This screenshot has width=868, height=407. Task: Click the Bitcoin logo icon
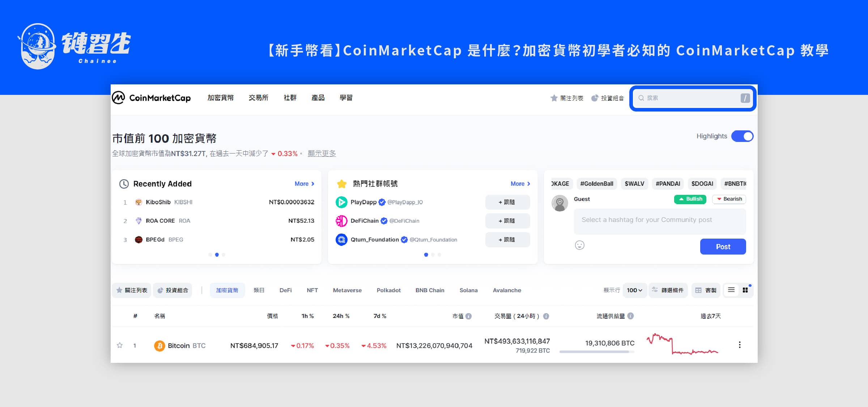point(159,346)
